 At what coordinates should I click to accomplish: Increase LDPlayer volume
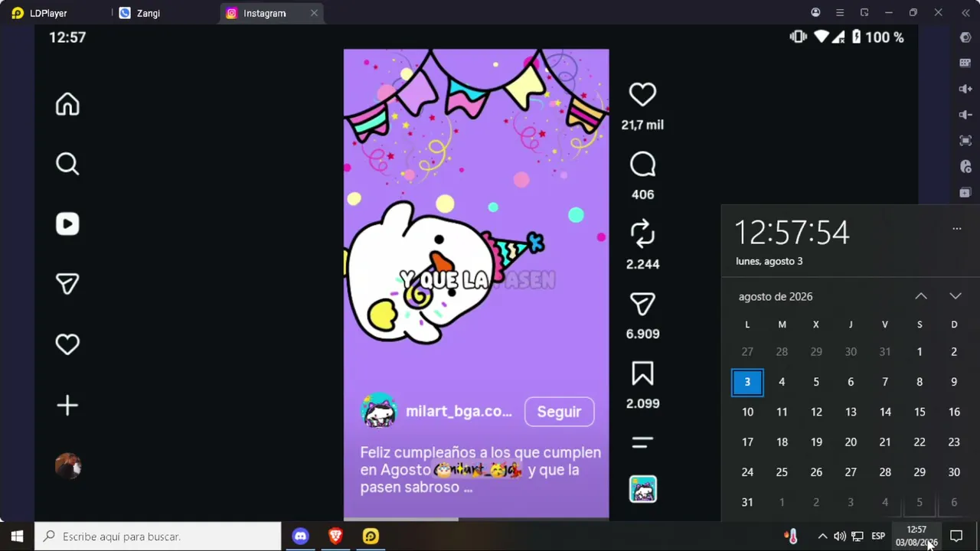coord(965,89)
